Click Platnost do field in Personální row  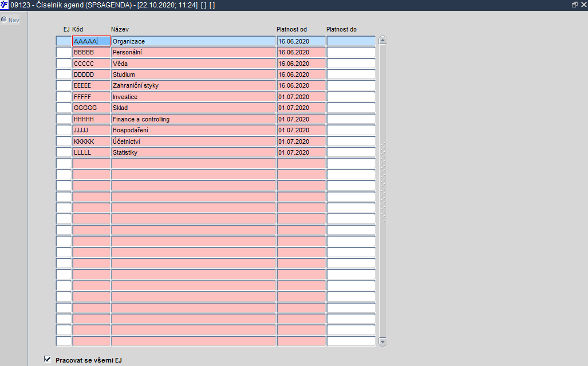pos(351,52)
